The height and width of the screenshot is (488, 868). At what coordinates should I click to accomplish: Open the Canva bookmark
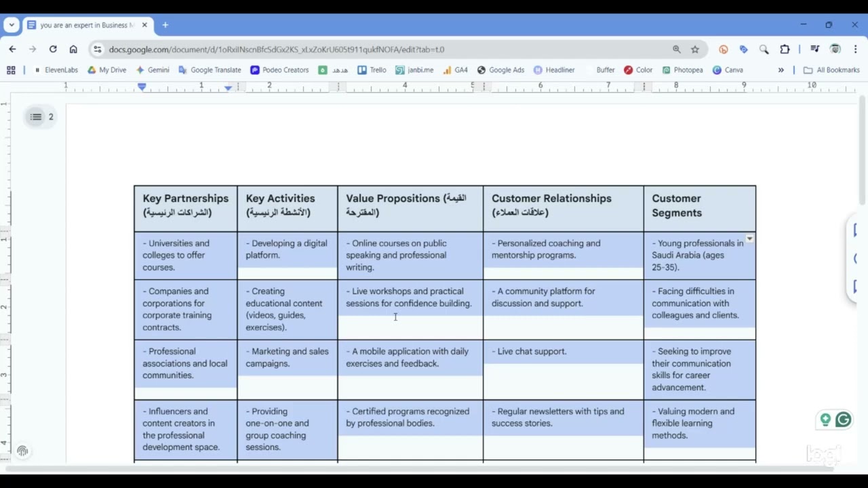point(728,70)
